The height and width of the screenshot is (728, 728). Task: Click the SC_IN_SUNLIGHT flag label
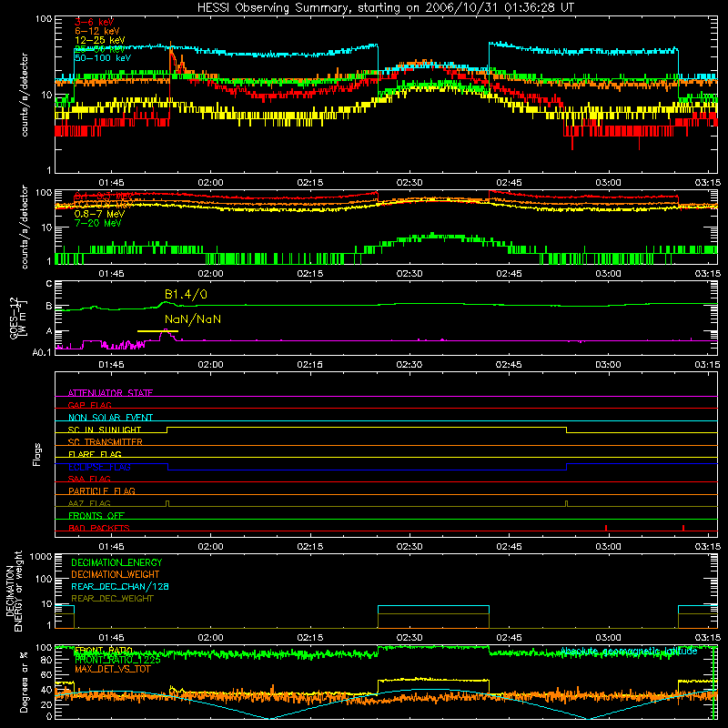tap(105, 430)
